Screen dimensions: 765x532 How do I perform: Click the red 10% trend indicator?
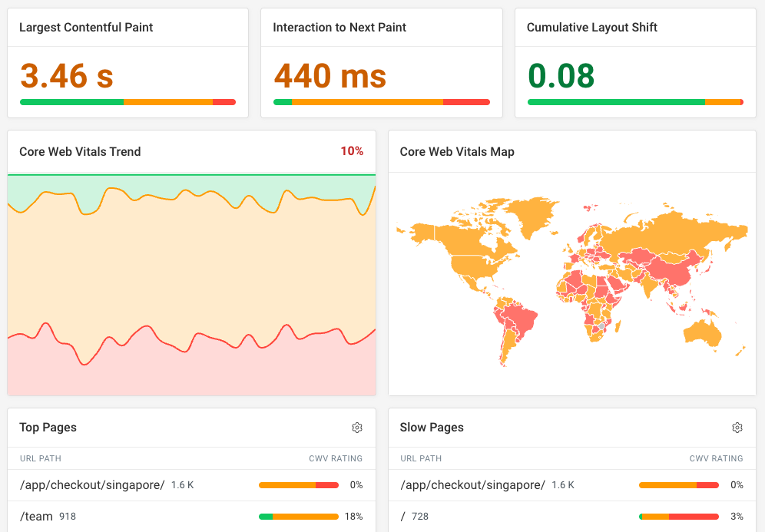pos(352,151)
